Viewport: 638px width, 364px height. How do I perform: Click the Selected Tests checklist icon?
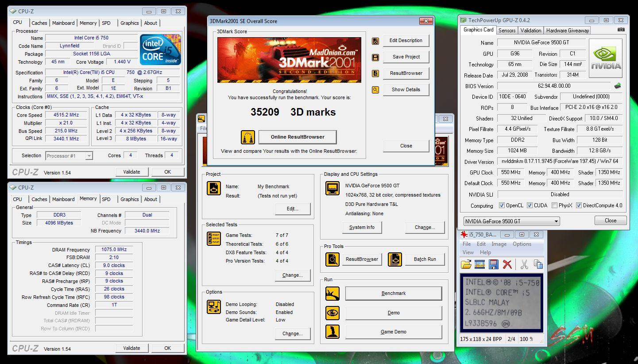click(214, 239)
